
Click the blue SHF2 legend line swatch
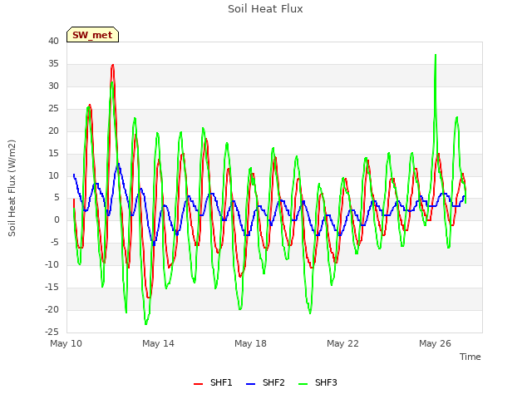[x=250, y=383]
